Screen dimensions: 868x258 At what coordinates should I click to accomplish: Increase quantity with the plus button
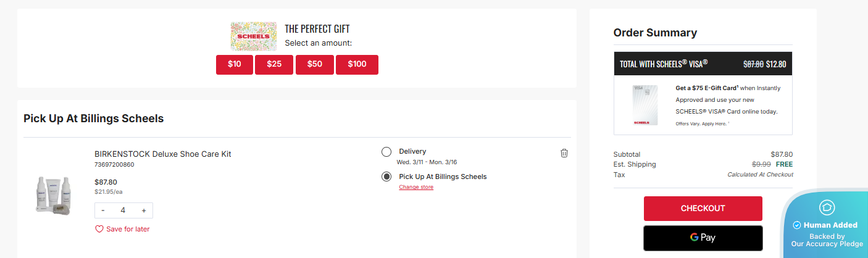(x=144, y=210)
